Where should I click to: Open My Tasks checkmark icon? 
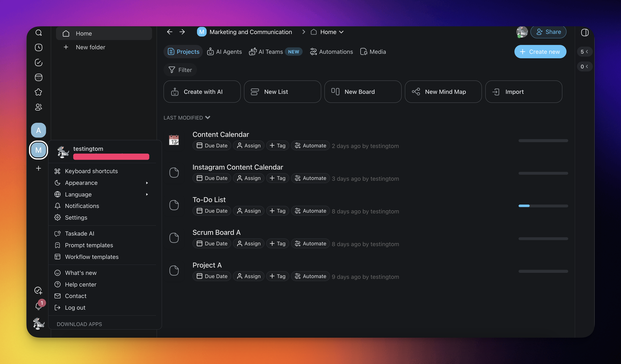(39, 62)
